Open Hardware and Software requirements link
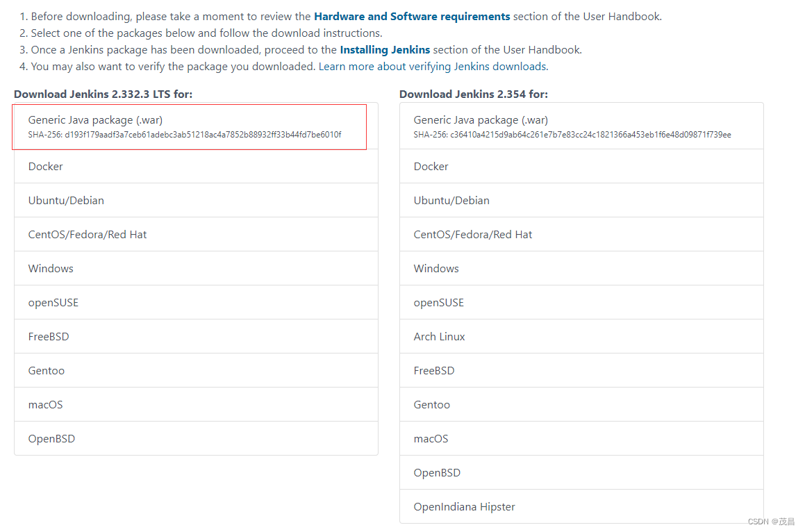 click(412, 17)
